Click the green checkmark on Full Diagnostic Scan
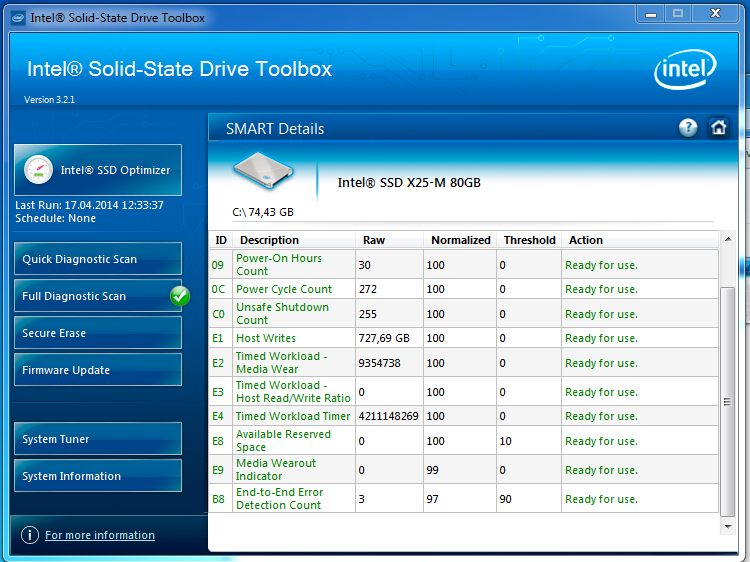 [x=180, y=296]
